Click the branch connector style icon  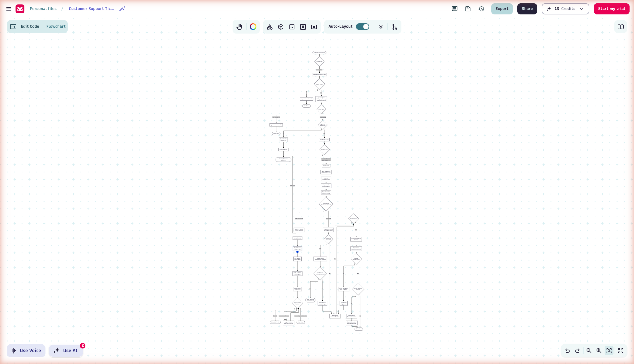click(395, 27)
